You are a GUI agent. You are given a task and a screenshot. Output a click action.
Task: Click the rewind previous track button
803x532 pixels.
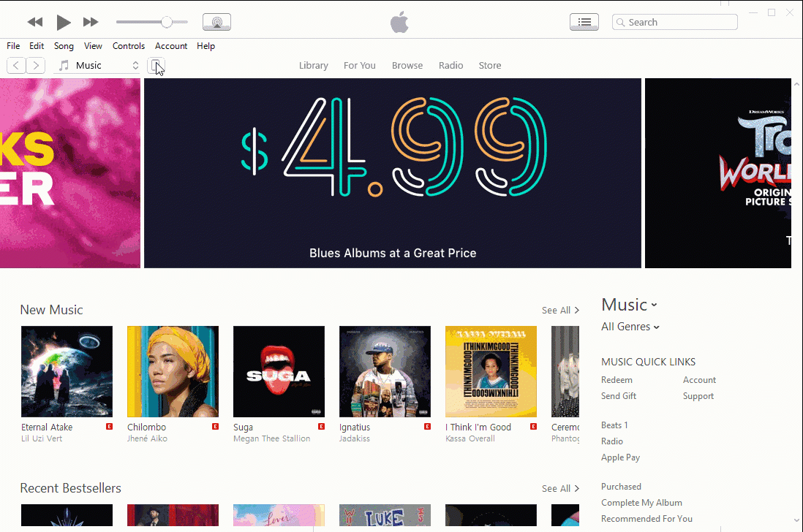[x=35, y=22]
